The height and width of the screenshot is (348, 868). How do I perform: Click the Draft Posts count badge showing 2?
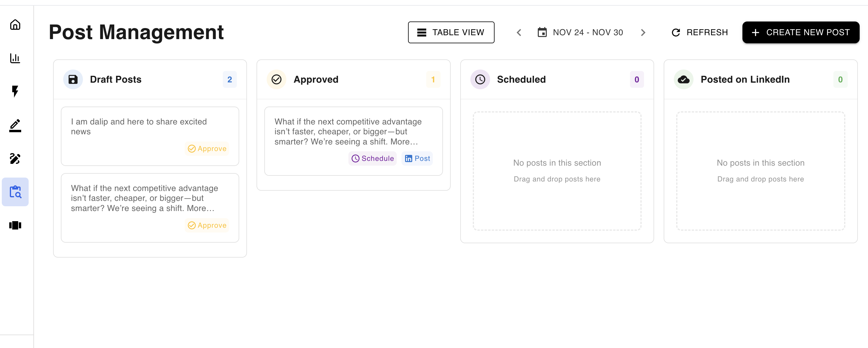(x=230, y=79)
